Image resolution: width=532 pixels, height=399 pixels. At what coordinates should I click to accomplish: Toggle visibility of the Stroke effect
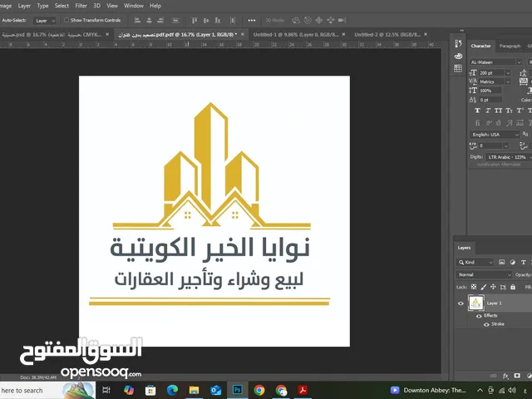tap(486, 324)
